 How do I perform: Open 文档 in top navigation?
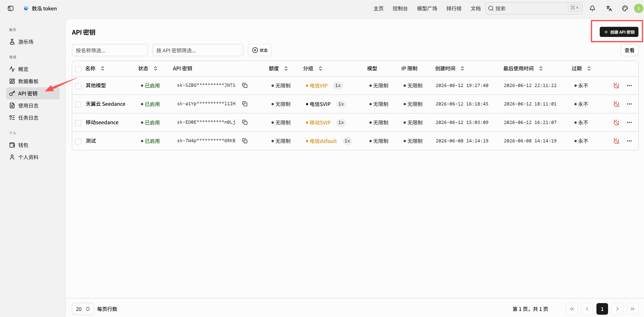[476, 8]
